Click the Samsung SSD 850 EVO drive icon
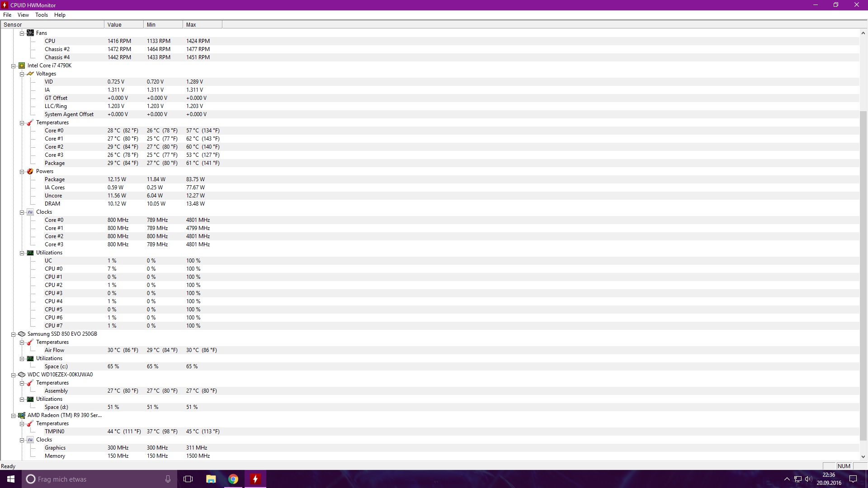Image resolution: width=868 pixels, height=488 pixels. [22, 334]
